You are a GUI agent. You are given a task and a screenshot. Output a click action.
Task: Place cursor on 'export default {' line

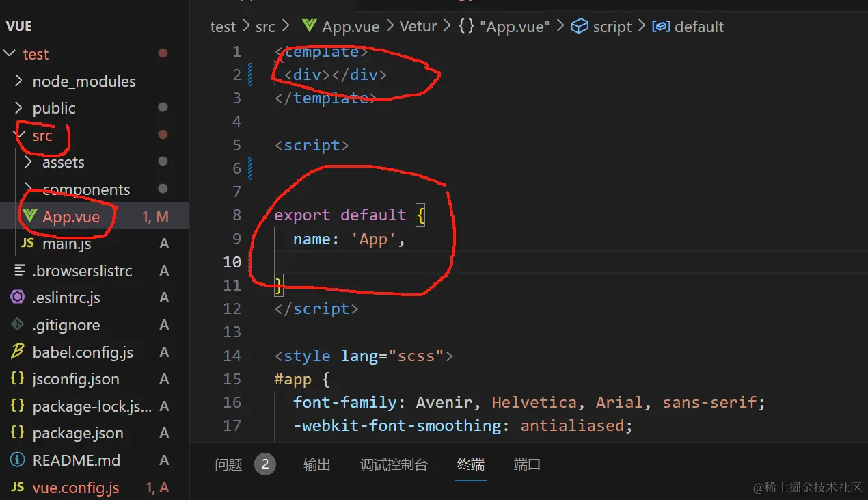pos(349,215)
